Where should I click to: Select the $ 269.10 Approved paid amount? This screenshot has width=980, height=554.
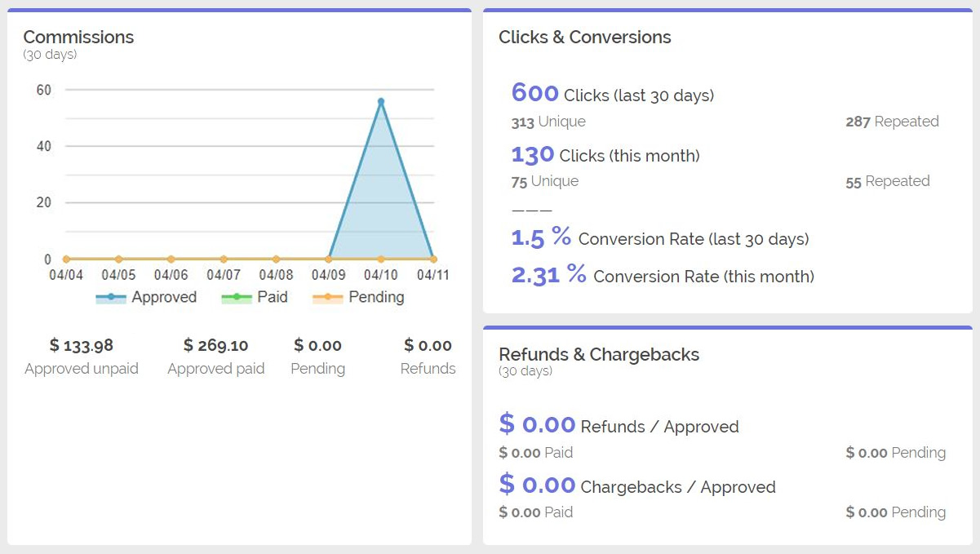point(215,346)
